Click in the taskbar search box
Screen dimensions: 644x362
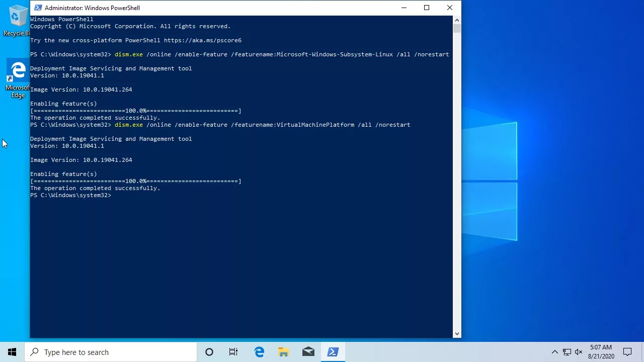pyautogui.click(x=111, y=352)
